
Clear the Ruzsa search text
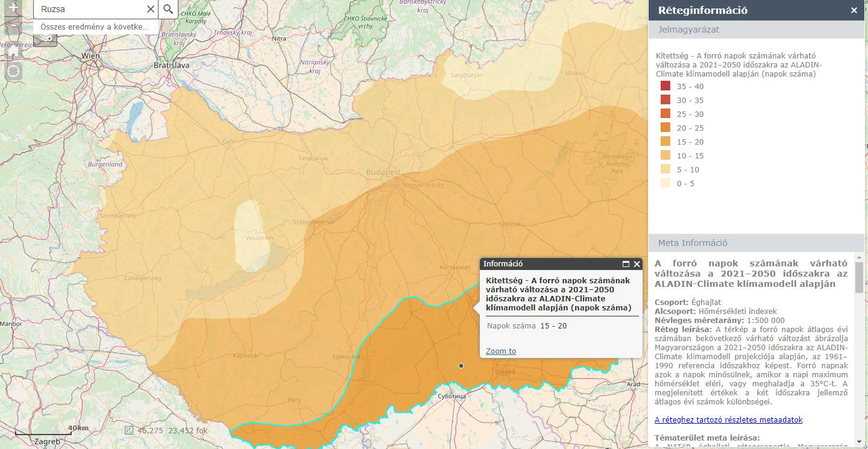click(x=151, y=9)
